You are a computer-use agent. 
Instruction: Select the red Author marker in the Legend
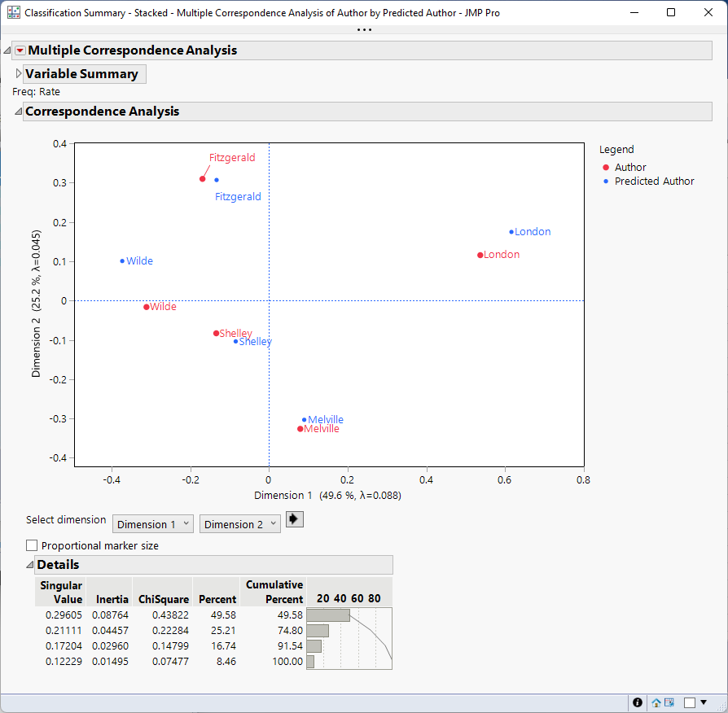point(607,167)
